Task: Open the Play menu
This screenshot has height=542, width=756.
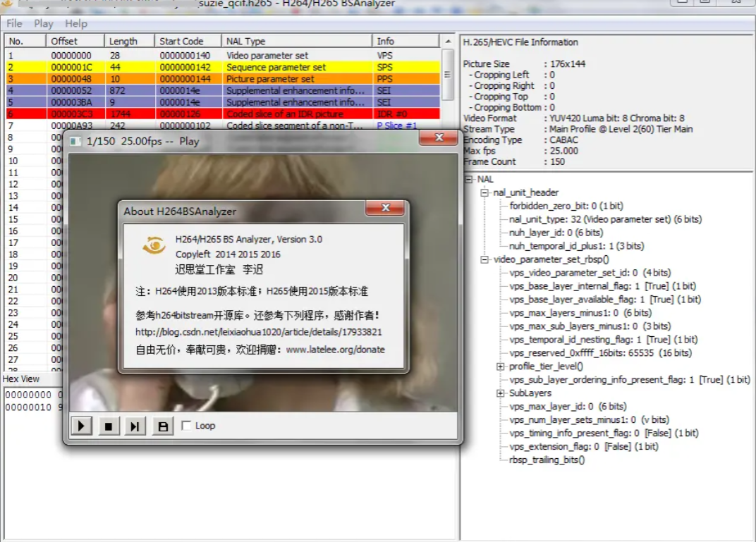Action: click(x=44, y=23)
